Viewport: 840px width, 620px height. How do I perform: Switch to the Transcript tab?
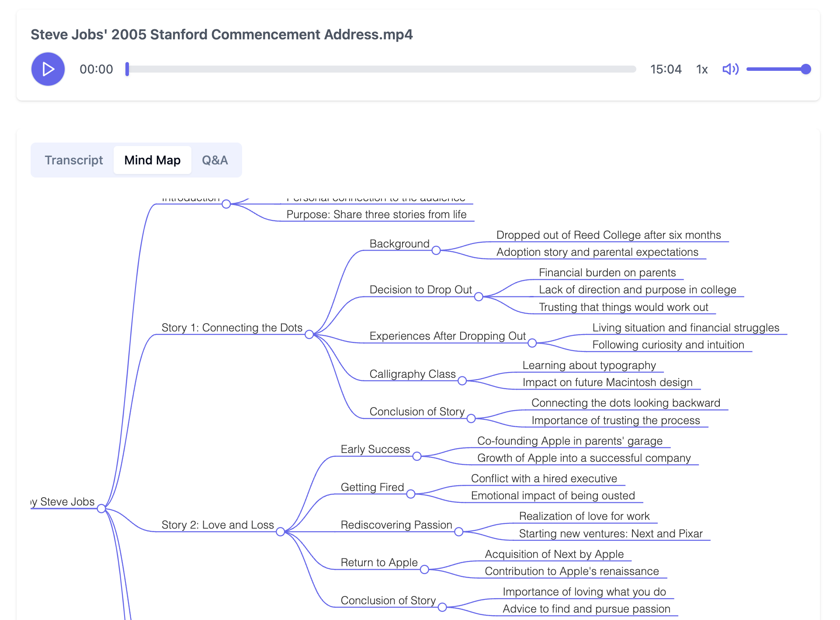[x=74, y=160]
